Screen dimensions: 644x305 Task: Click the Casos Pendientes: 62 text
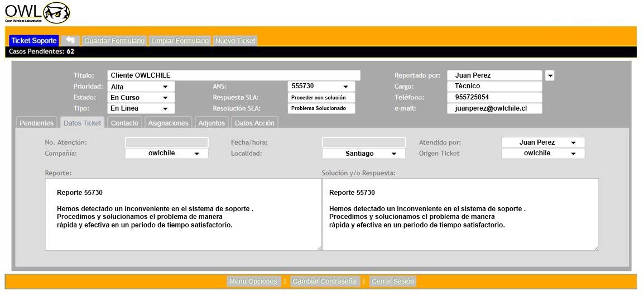point(41,52)
